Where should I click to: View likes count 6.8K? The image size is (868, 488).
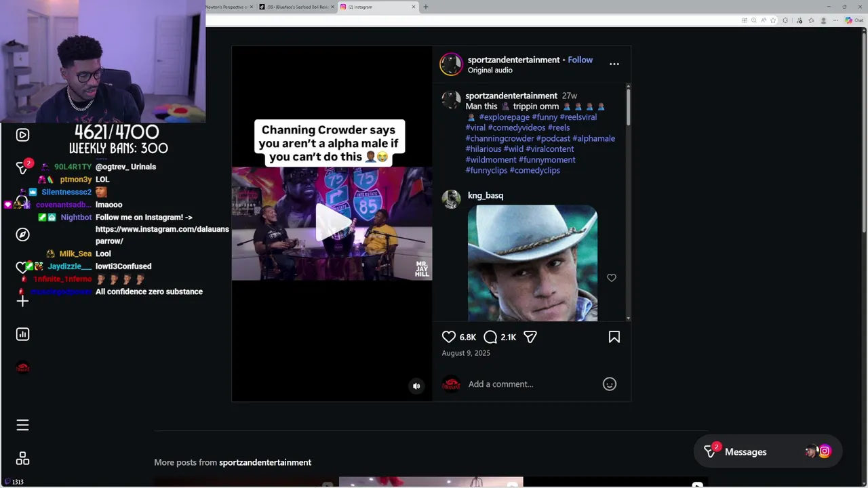pyautogui.click(x=468, y=337)
